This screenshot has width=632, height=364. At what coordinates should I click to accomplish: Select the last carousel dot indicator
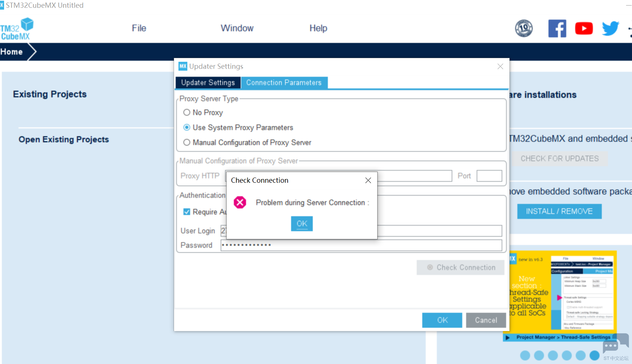(595, 355)
